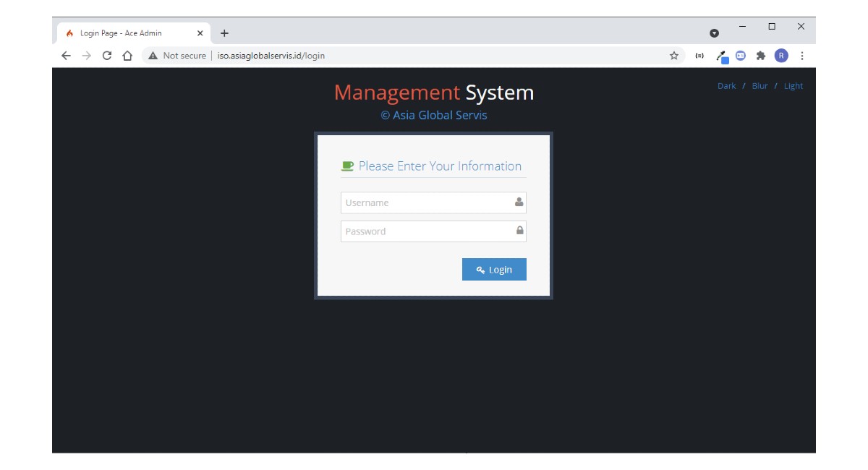Open the Chrome three-dot menu
This screenshot has height=470, width=868.
[x=801, y=56]
